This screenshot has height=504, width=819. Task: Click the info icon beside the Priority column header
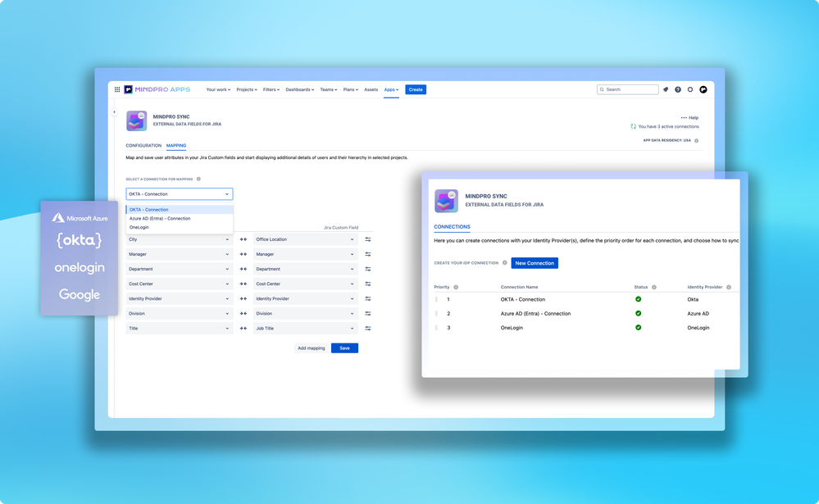pos(456,288)
